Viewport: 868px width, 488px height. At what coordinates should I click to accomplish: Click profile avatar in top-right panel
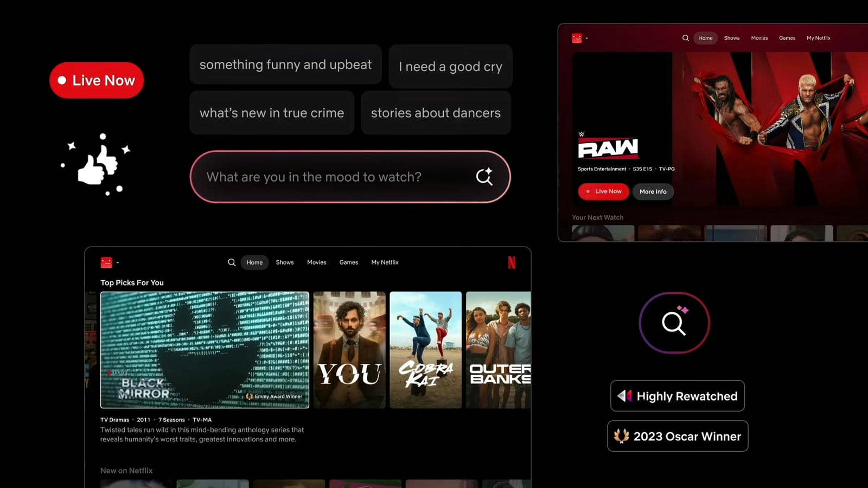pos(577,38)
